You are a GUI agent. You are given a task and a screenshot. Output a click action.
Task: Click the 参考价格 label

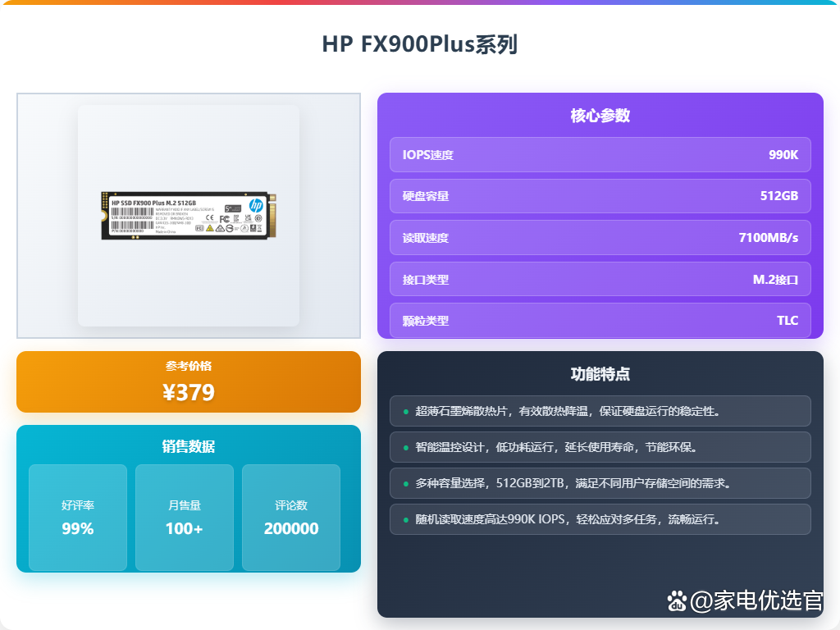click(189, 366)
